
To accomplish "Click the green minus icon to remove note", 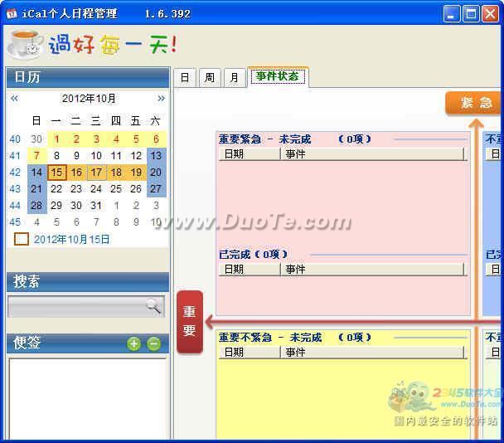I will [x=153, y=343].
